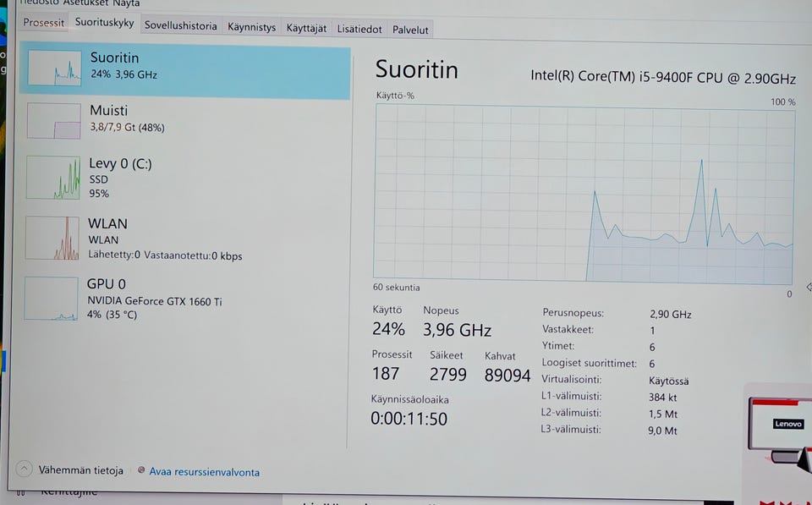Viewport: 812px width, 505px height.
Task: Open the Käyttäjät tab
Action: point(306,28)
